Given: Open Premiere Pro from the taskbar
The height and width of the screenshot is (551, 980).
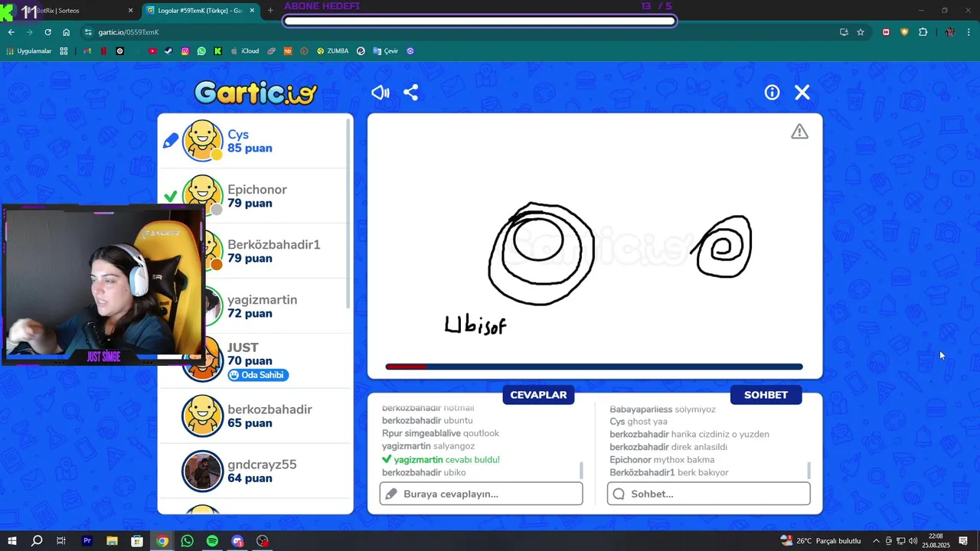Looking at the screenshot, I should (x=87, y=541).
